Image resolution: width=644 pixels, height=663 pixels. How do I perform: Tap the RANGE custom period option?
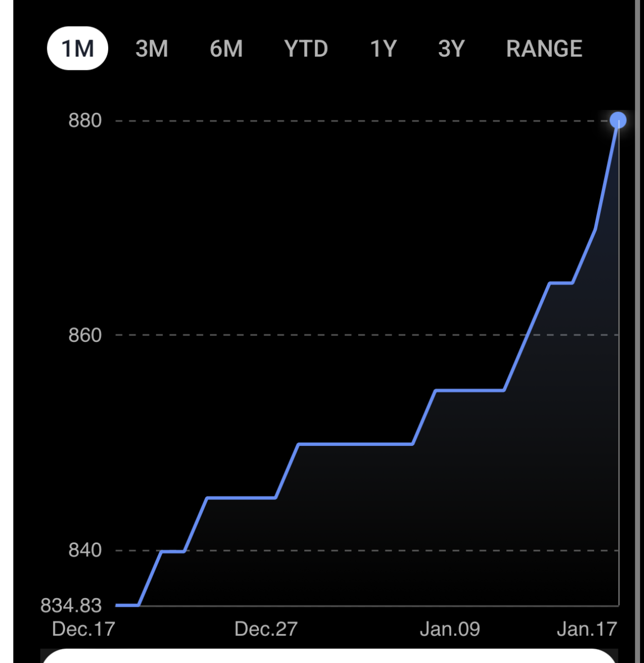click(544, 48)
